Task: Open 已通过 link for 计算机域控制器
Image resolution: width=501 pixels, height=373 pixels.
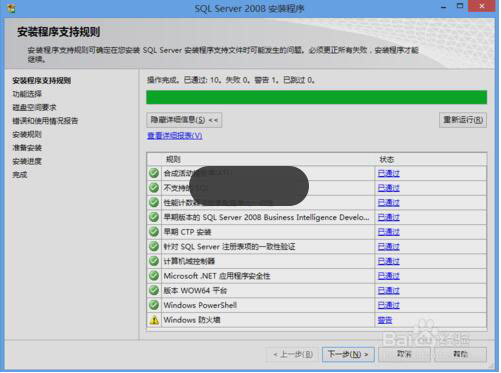Action: (388, 261)
